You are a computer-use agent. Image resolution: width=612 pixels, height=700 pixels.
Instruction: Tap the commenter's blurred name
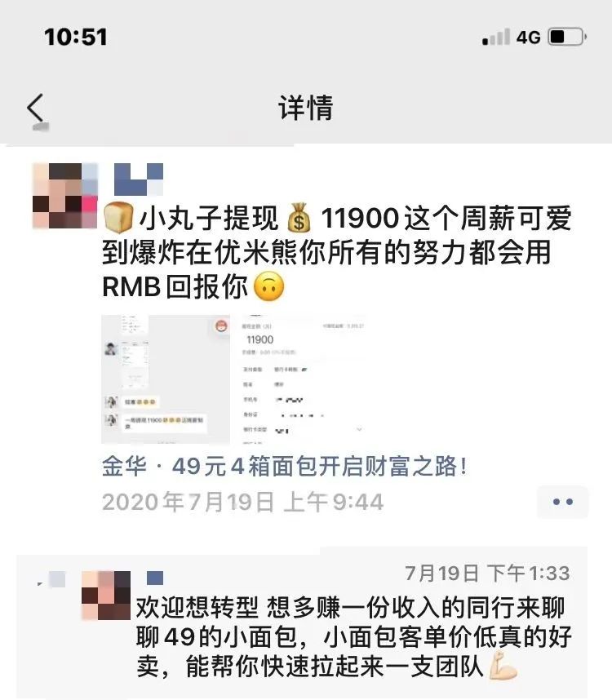coord(155,578)
